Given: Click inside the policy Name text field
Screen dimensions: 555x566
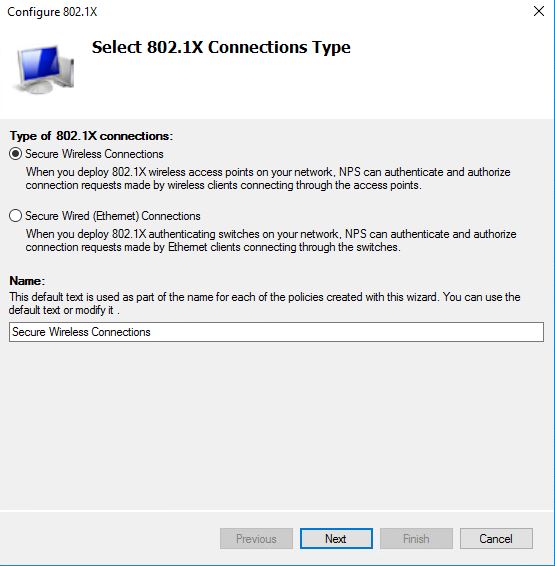Looking at the screenshot, I should (x=276, y=332).
